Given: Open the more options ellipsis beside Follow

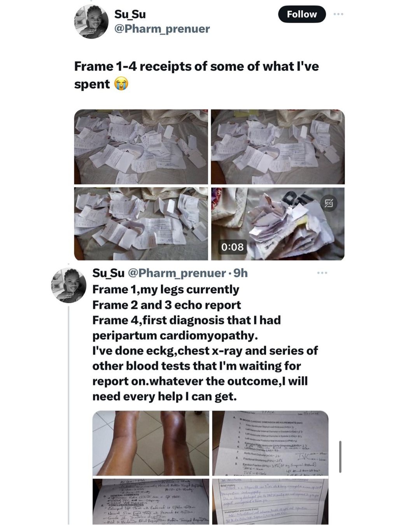Looking at the screenshot, I should coord(338,14).
